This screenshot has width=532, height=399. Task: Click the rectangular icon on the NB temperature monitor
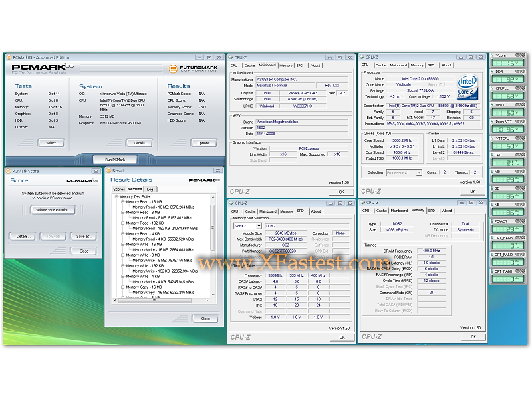click(518, 205)
